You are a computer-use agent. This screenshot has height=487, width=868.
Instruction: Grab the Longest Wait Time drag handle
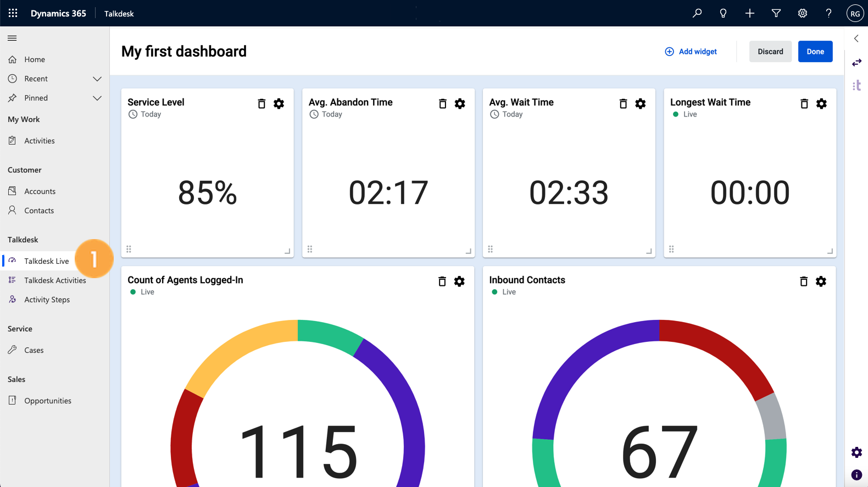671,249
